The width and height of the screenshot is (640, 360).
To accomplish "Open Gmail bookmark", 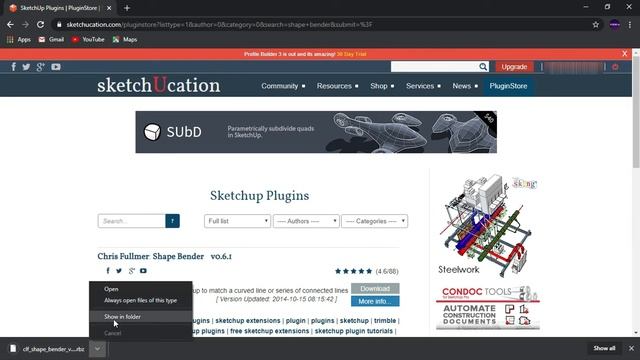I will tap(51, 40).
